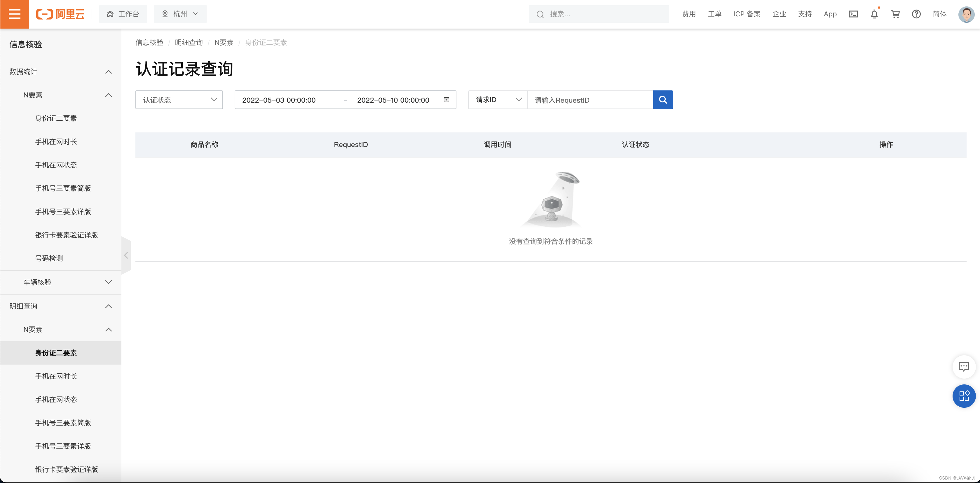Click the blue apps grid floating button

pos(964,396)
